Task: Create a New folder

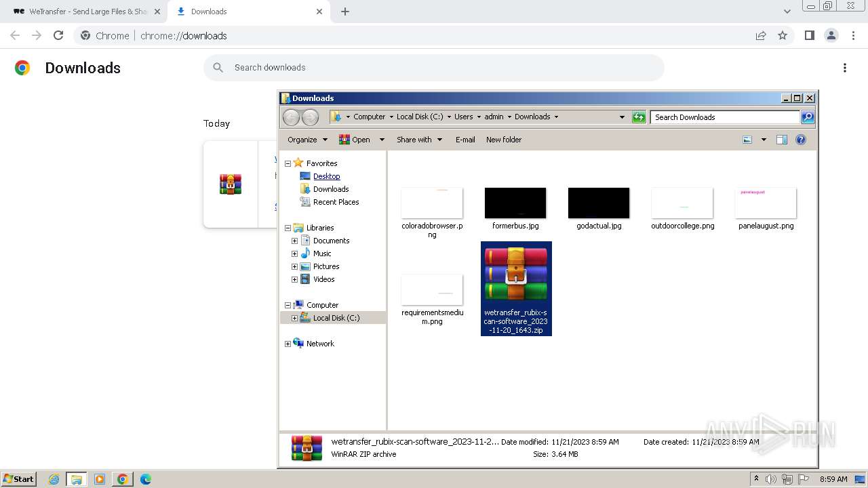Action: click(x=504, y=140)
